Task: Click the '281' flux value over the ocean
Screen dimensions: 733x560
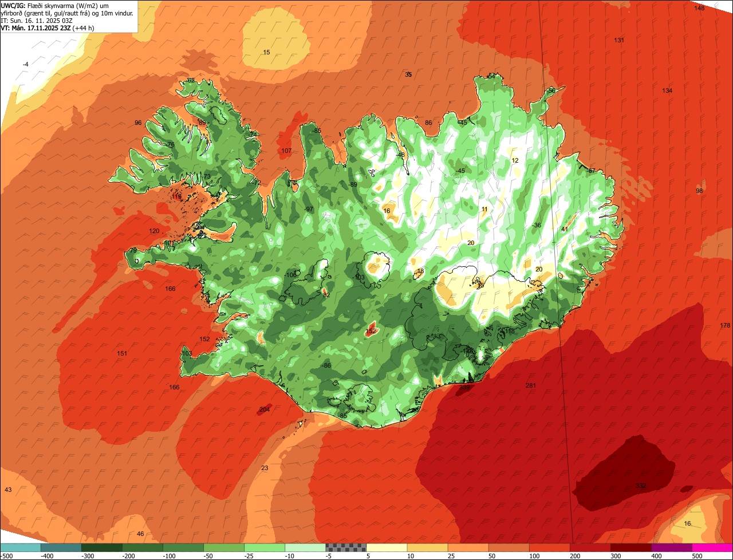Action: tap(530, 385)
